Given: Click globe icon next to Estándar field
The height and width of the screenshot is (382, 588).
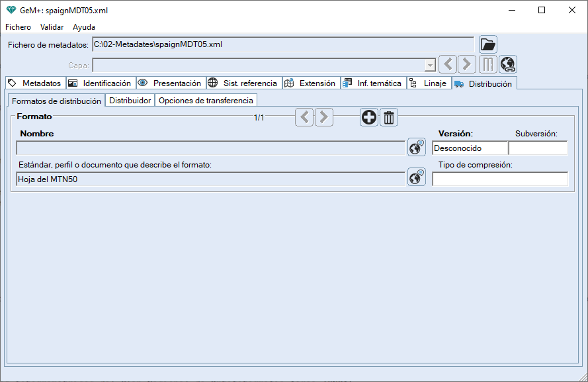Looking at the screenshot, I should (416, 177).
